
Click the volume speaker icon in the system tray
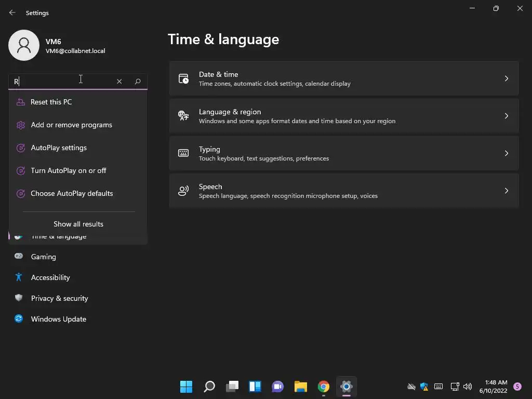click(x=468, y=387)
